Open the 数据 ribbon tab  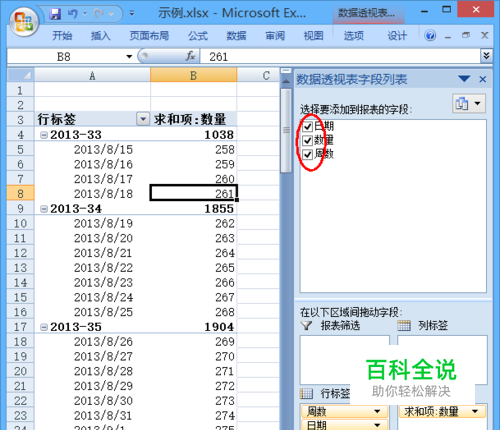click(x=236, y=35)
